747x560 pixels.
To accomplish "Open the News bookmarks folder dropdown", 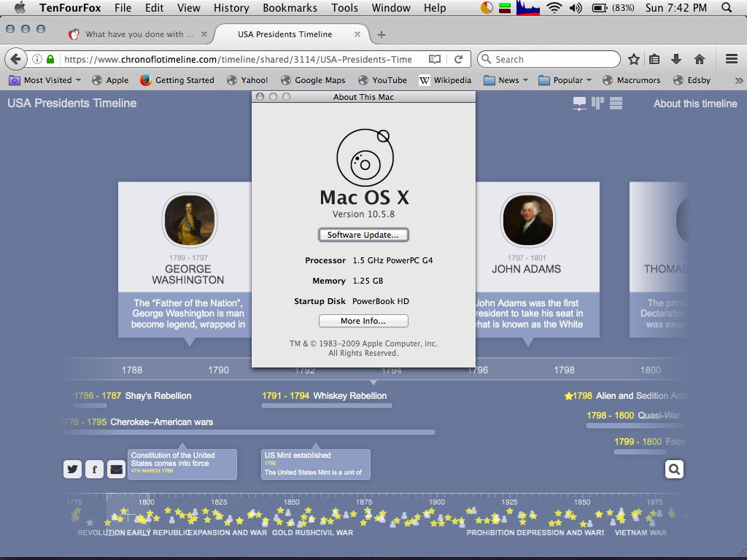I will [506, 80].
